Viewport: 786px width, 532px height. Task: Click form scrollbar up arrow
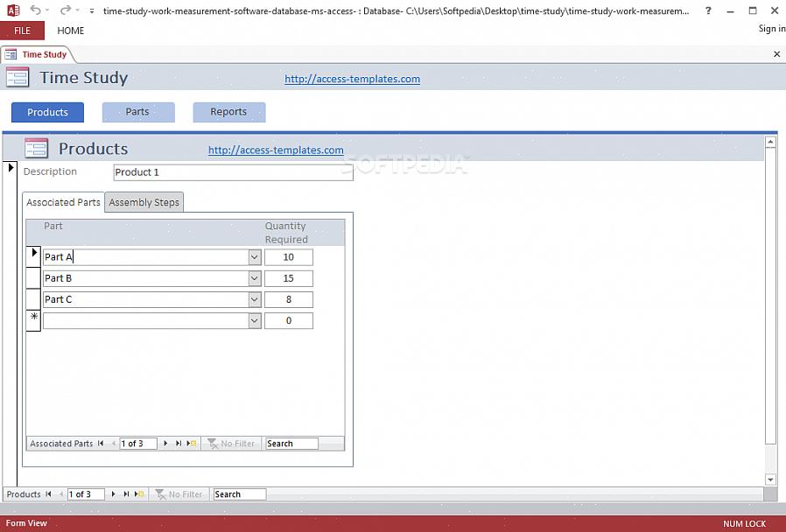coord(770,143)
